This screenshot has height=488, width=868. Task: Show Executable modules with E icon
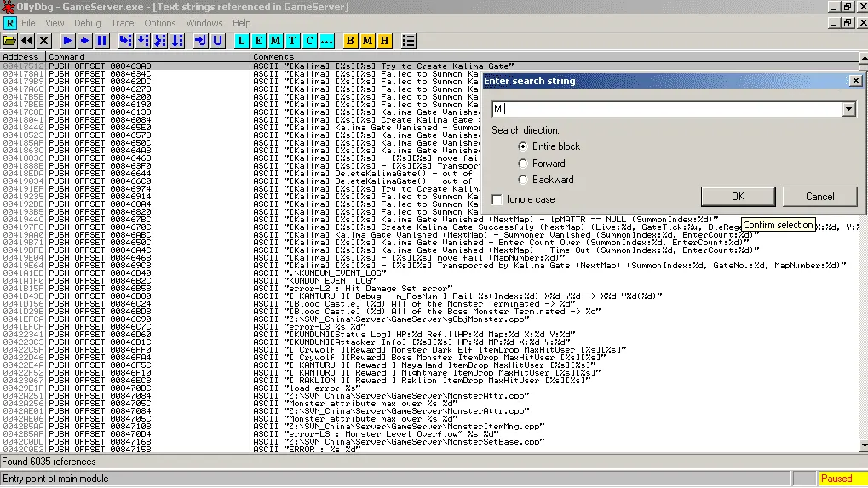point(258,41)
